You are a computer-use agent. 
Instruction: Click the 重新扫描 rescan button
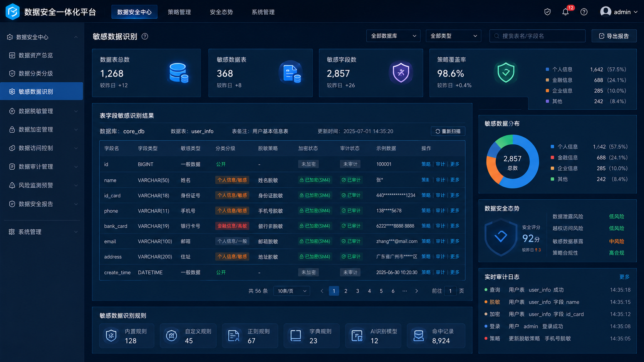[448, 131]
